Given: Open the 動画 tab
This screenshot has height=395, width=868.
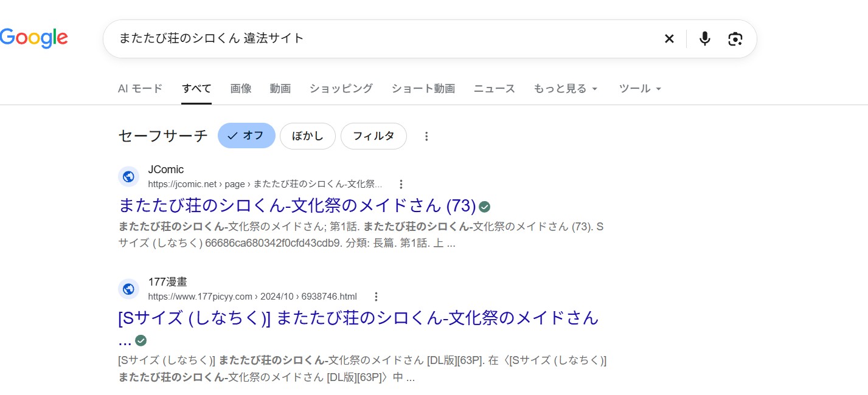Looking at the screenshot, I should [280, 88].
